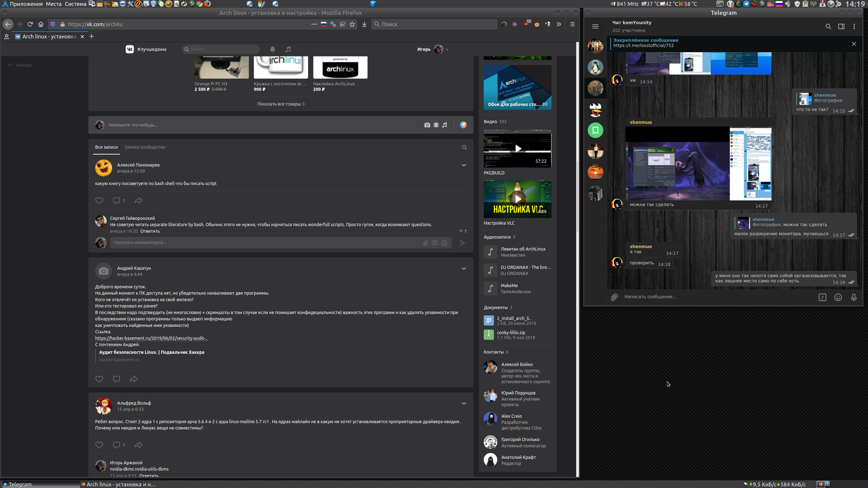The width and height of the screenshot is (868, 488).
Task: Open bot commands slash icon in Telegram
Action: (x=823, y=297)
